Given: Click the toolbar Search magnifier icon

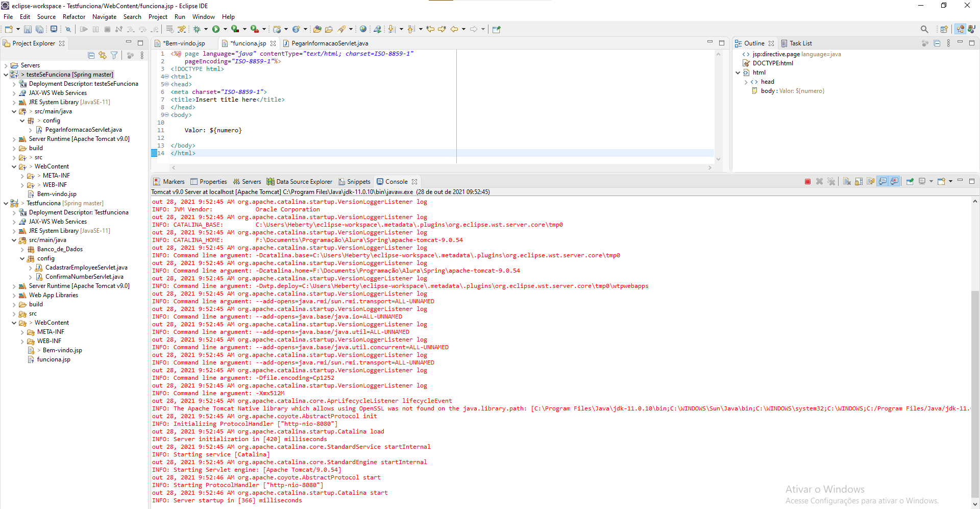Looking at the screenshot, I should pos(924,30).
